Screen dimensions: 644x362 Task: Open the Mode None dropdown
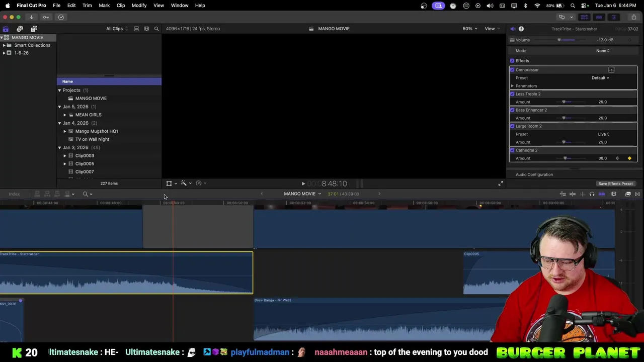603,51
